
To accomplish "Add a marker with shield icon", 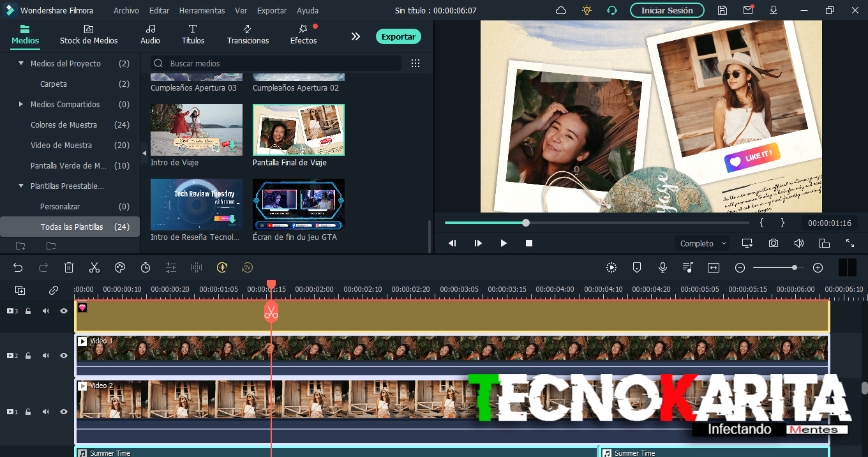I will click(637, 267).
